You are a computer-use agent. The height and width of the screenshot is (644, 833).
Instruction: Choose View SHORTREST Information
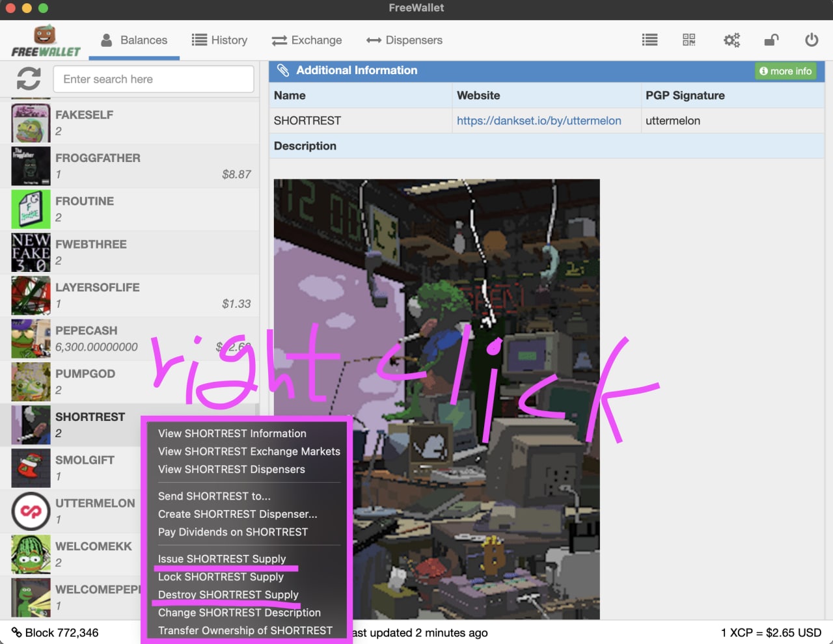pos(232,433)
